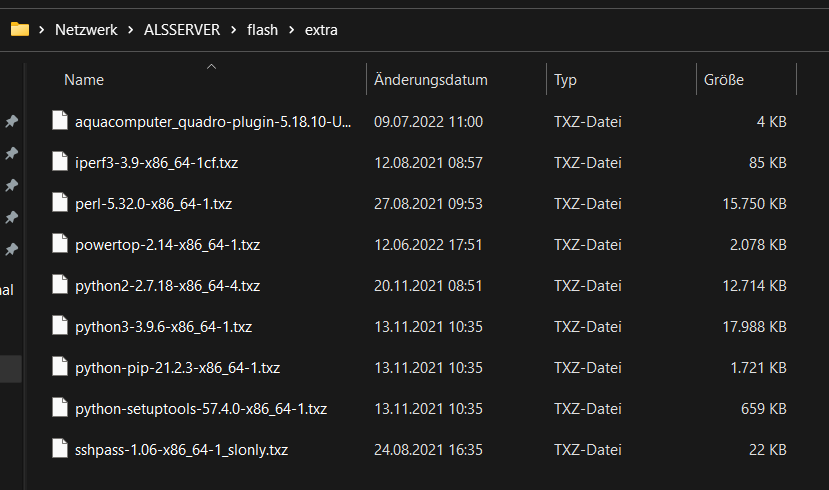Screen dimensions: 829x490
Task: Select the aquacomputer_quadro-plugin file icon
Action: tap(60, 121)
